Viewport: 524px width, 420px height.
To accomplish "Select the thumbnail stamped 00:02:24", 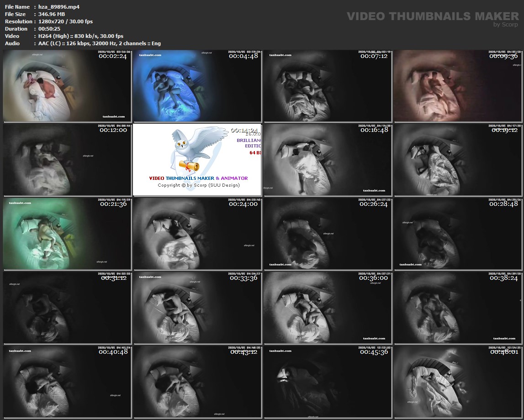I will tap(67, 86).
